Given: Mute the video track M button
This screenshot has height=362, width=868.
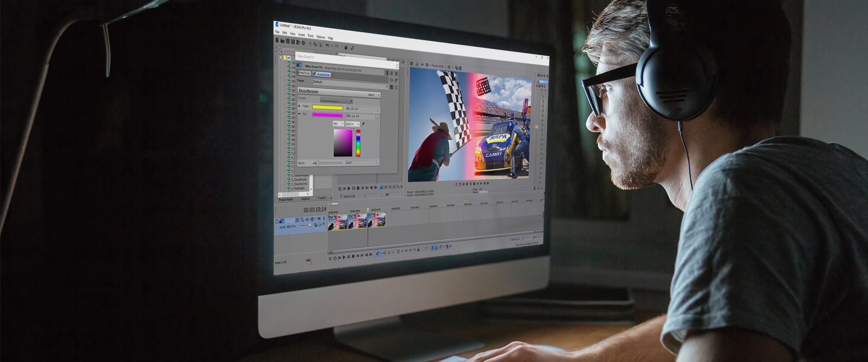Looking at the screenshot, I should pyautogui.click(x=319, y=219).
